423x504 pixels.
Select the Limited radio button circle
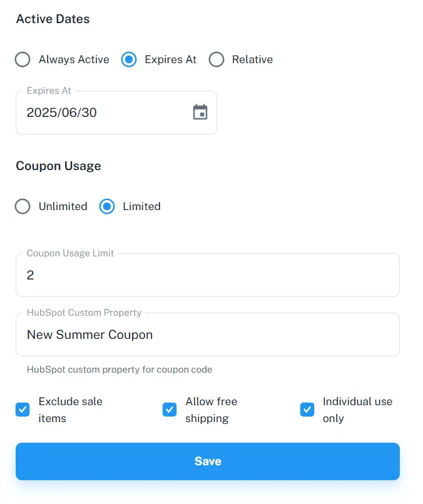point(107,206)
